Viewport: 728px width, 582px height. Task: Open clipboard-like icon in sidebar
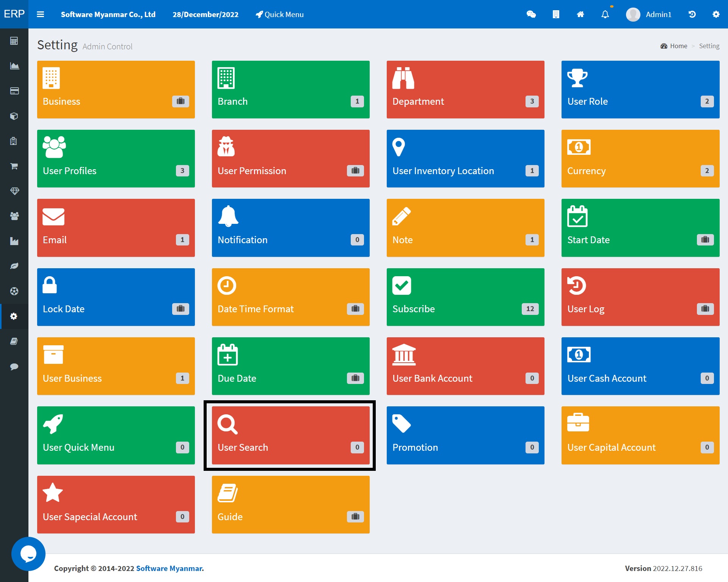pyautogui.click(x=14, y=141)
